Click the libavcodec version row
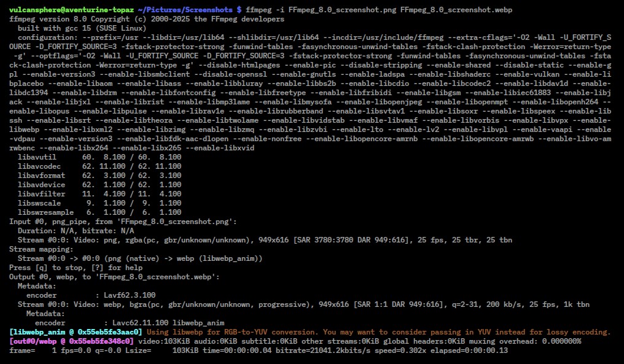The height and width of the screenshot is (364, 624). pyautogui.click(x=99, y=166)
